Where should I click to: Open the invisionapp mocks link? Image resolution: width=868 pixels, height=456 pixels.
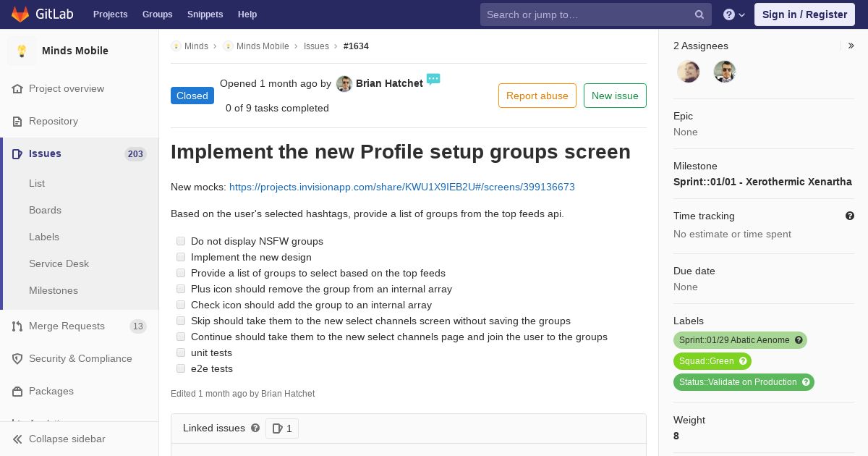pos(402,187)
